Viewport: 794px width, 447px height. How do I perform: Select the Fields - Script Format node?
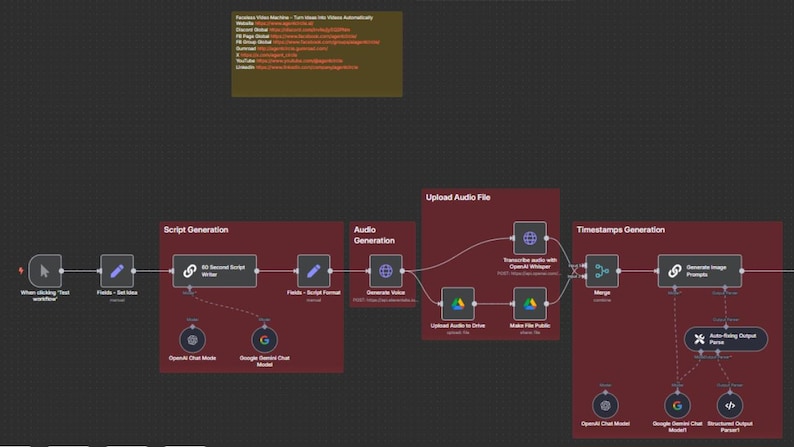(x=313, y=271)
